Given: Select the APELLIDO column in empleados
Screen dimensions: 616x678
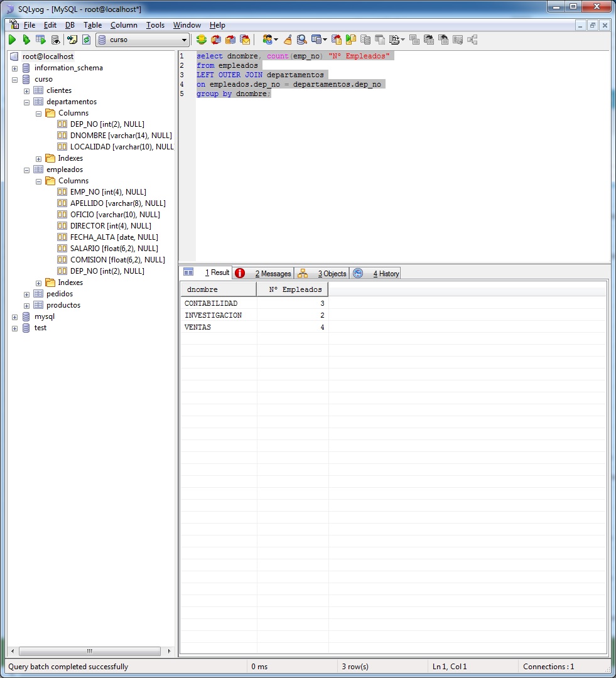Looking at the screenshot, I should 117,203.
